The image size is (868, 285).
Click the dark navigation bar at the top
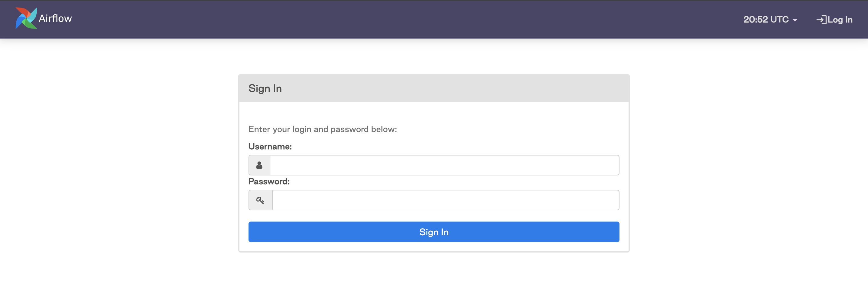[x=434, y=19]
